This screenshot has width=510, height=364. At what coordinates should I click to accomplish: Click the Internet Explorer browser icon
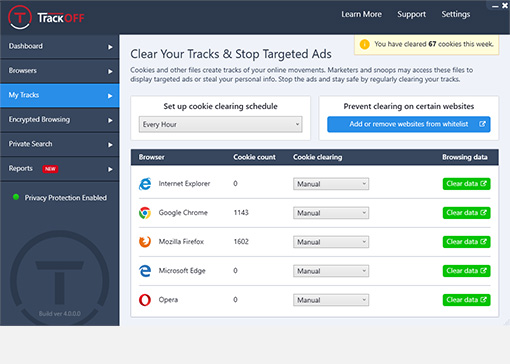145,184
